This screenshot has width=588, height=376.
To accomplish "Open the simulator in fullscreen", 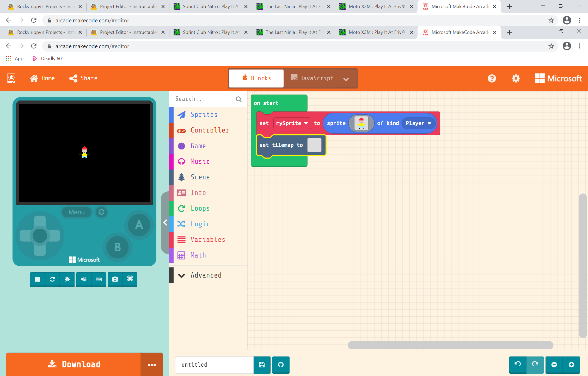I will point(130,279).
